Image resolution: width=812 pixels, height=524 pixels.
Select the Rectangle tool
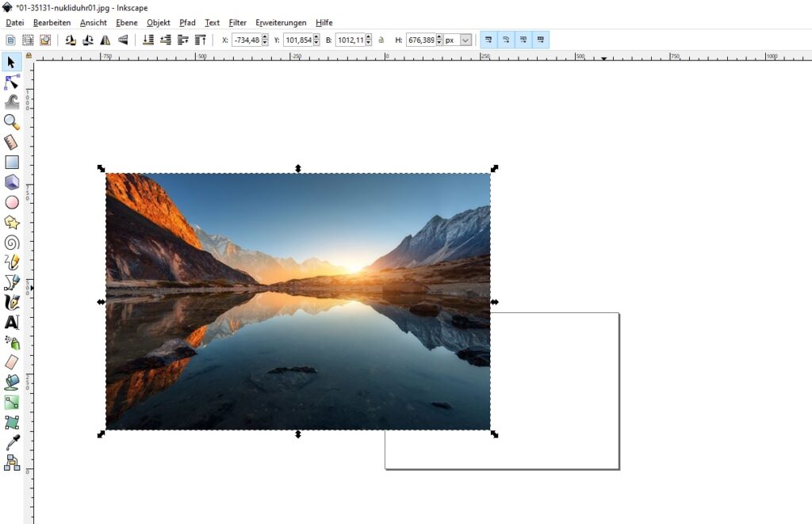click(x=11, y=162)
